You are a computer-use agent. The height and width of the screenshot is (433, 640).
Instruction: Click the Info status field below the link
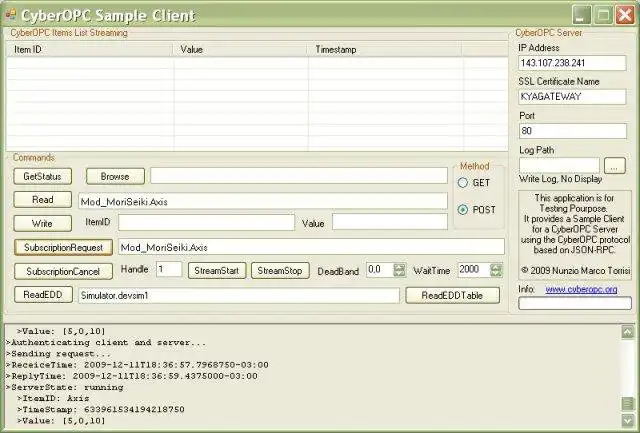pyautogui.click(x=575, y=303)
